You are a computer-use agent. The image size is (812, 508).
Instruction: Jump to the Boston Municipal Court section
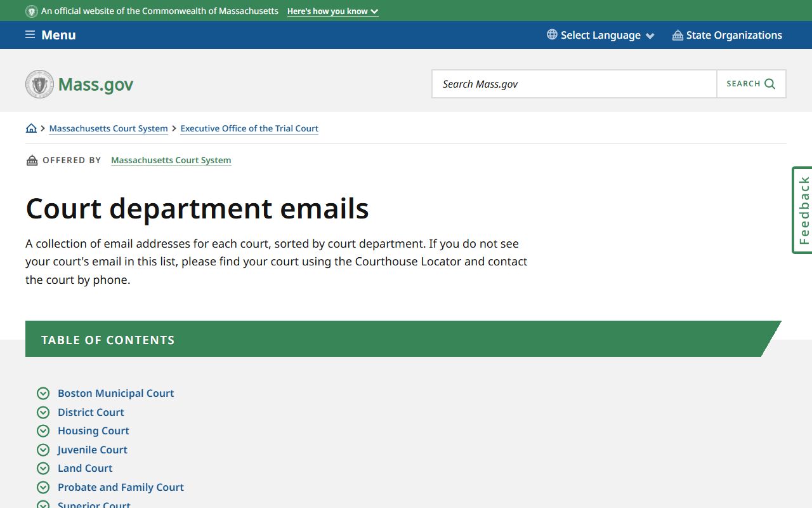coord(115,394)
